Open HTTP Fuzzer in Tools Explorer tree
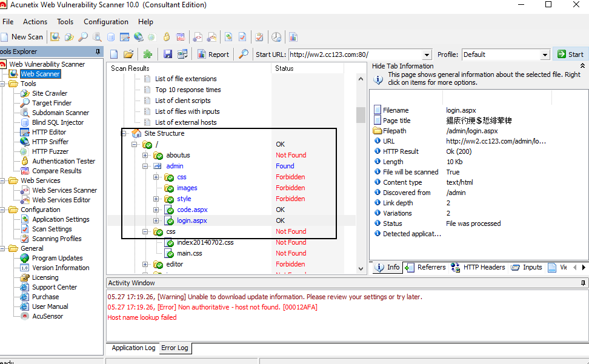 point(50,151)
